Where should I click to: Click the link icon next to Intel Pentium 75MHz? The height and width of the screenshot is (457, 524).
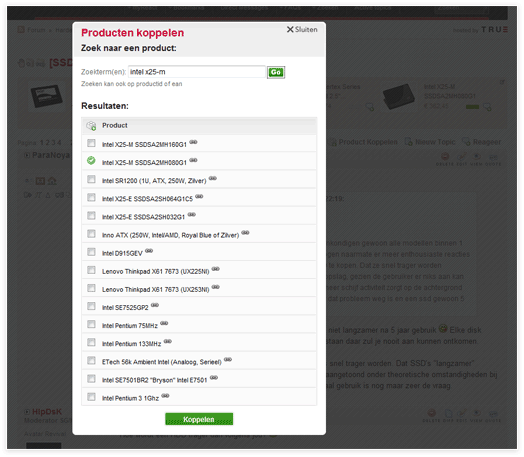[x=164, y=323]
